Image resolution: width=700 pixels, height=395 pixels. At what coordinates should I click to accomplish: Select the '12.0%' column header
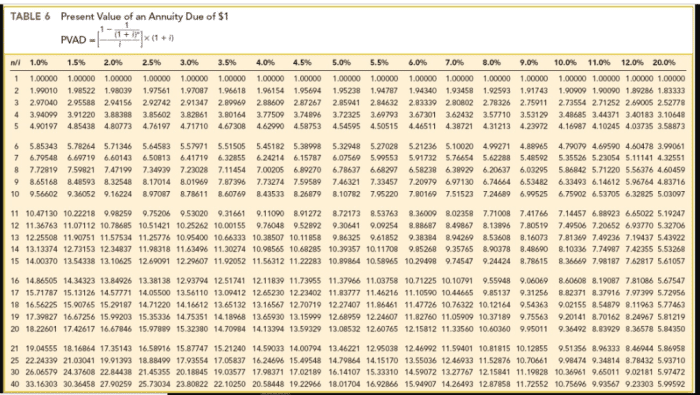click(632, 62)
